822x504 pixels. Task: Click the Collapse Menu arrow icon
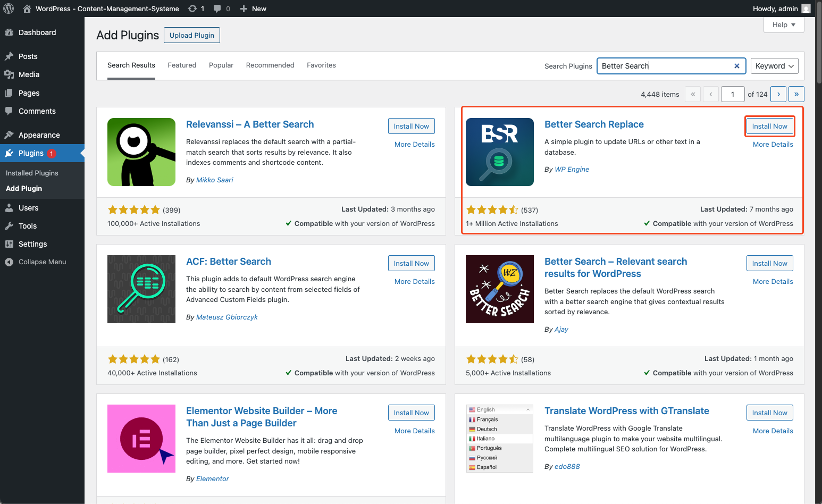coord(9,262)
